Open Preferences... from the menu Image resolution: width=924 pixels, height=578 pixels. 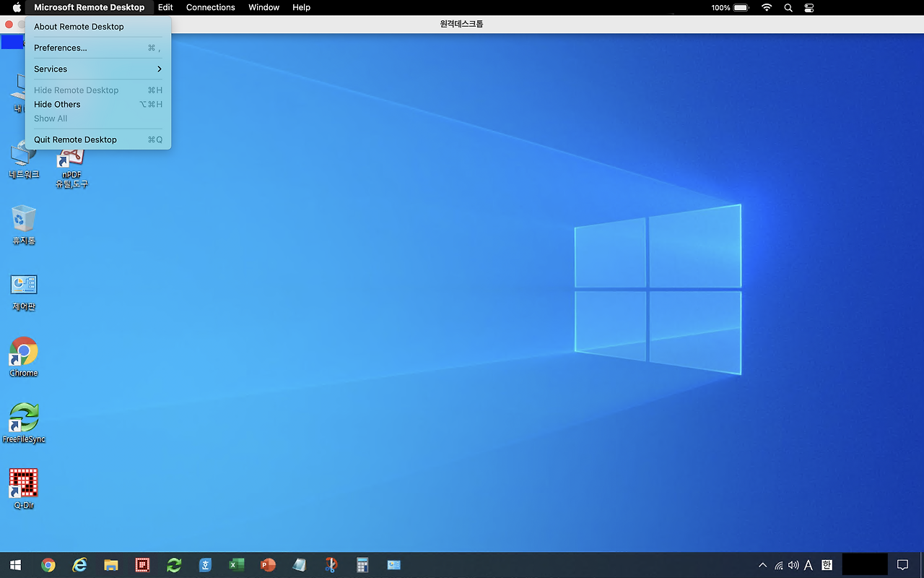point(97,48)
